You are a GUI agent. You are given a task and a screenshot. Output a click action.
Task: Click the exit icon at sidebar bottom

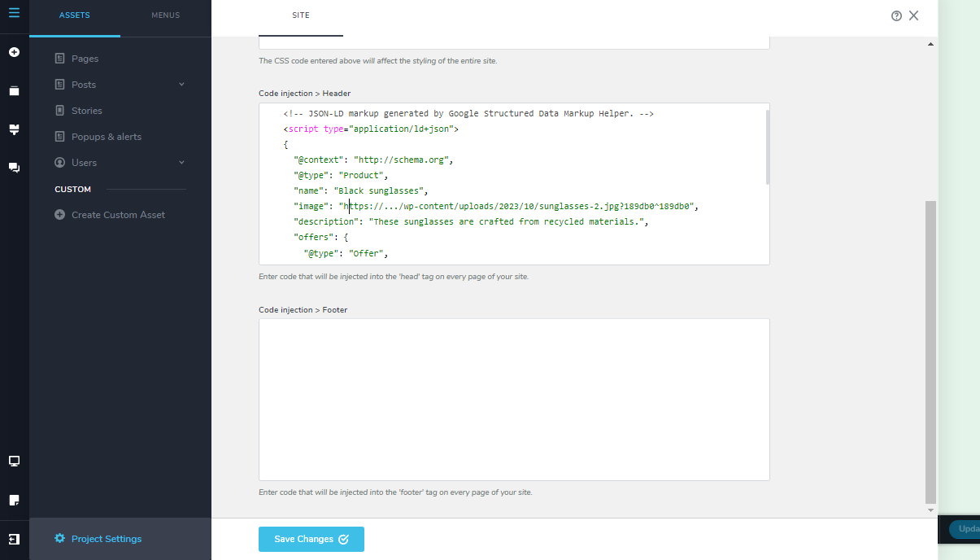pyautogui.click(x=14, y=539)
